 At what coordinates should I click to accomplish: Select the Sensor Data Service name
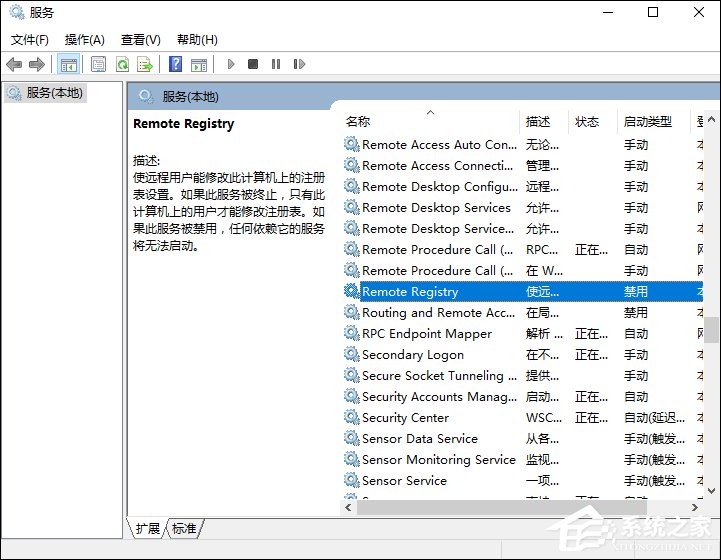coord(420,439)
